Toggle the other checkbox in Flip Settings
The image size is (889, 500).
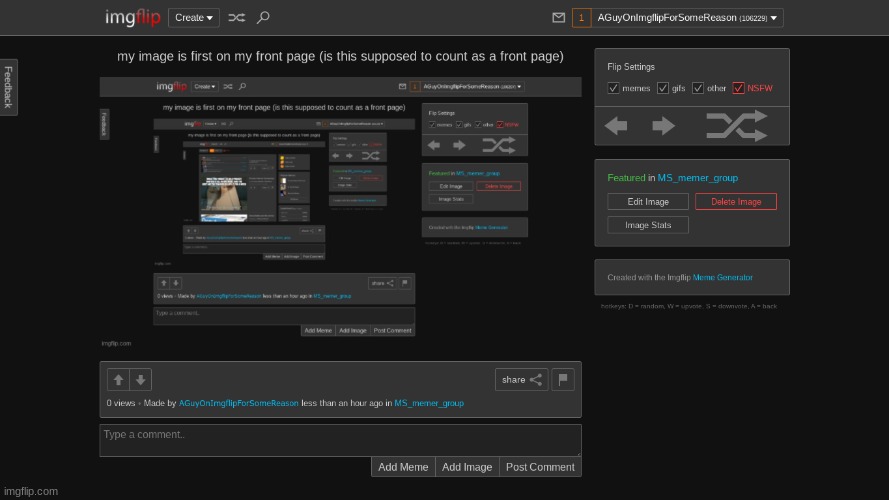point(698,88)
